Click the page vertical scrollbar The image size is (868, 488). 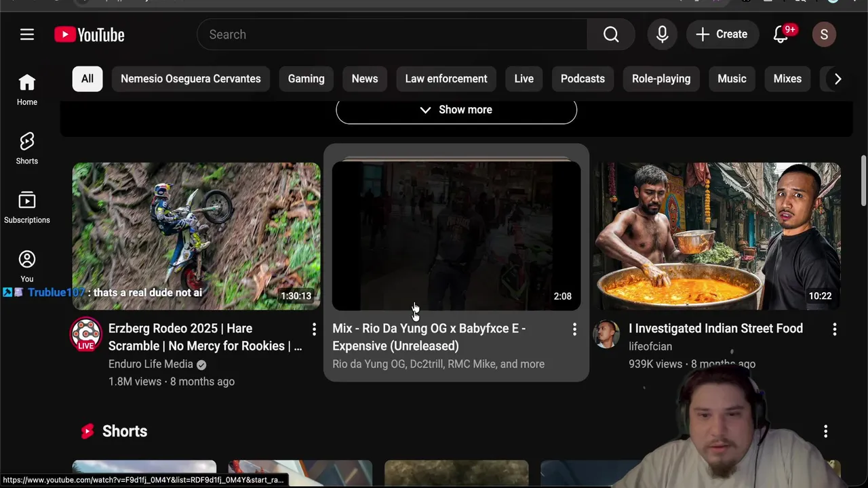[863, 180]
